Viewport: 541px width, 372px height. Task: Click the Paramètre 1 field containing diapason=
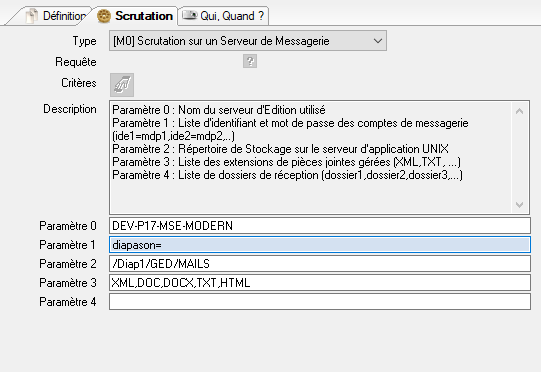click(x=320, y=245)
